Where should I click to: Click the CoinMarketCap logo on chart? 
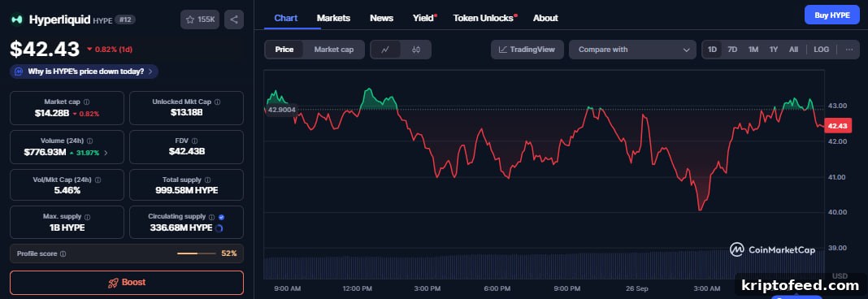pyautogui.click(x=772, y=249)
